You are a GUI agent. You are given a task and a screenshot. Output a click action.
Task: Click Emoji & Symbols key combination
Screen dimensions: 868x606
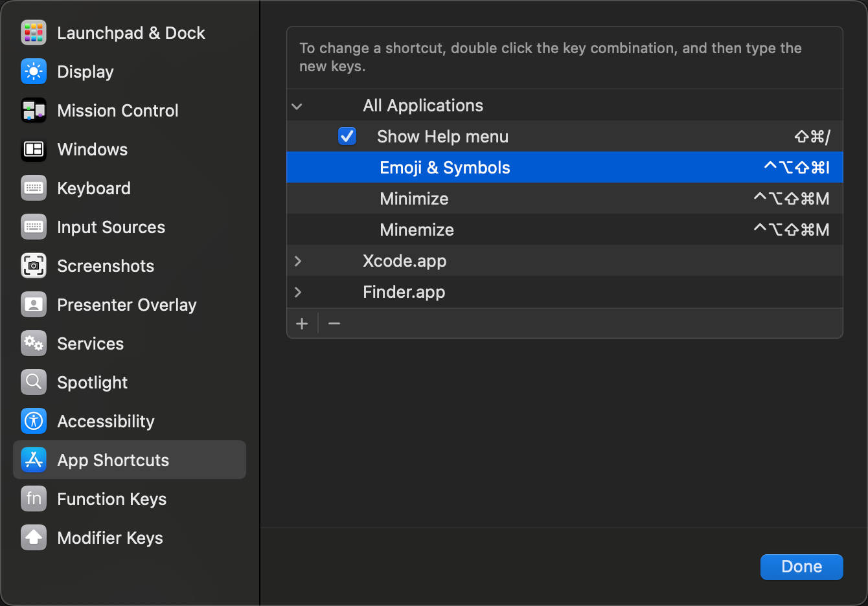[797, 168]
